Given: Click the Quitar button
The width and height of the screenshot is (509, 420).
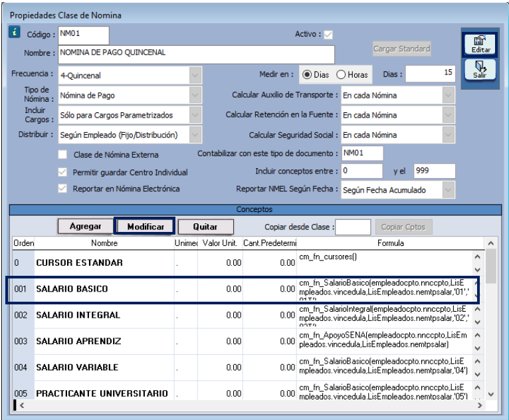Looking at the screenshot, I should click(205, 226).
